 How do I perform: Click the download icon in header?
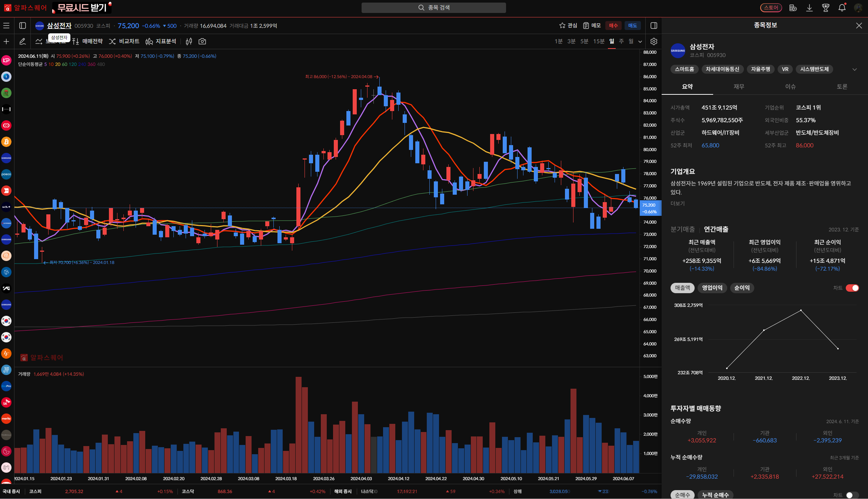[x=809, y=8]
